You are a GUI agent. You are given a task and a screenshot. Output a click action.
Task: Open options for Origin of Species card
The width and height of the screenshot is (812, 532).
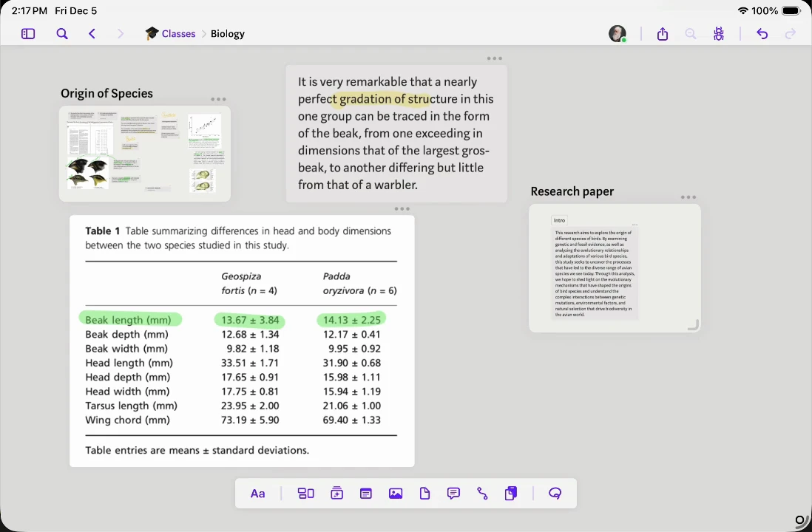click(x=219, y=99)
